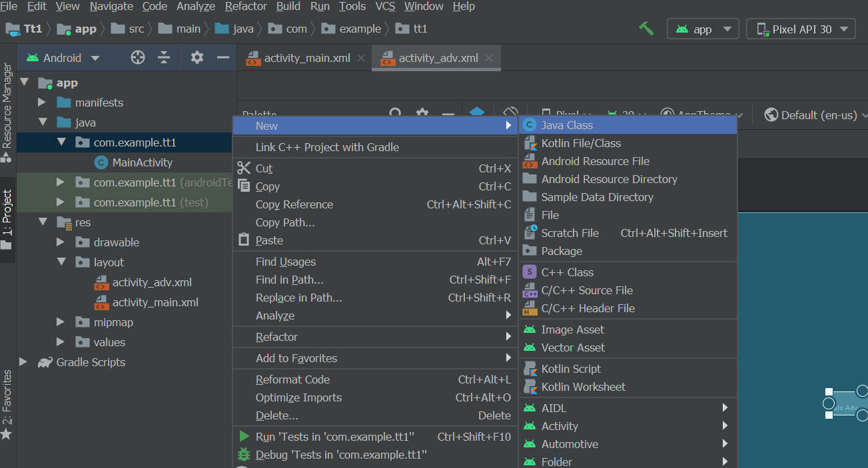The width and height of the screenshot is (868, 468).
Task: Click the MainActivity class icon in tree
Action: pyautogui.click(x=101, y=162)
